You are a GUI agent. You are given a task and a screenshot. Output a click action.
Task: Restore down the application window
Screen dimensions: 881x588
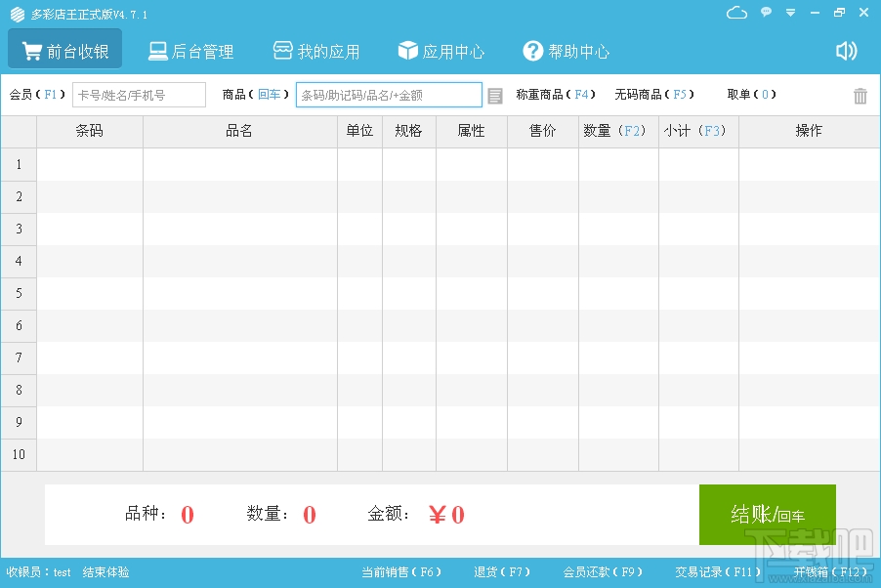click(839, 13)
